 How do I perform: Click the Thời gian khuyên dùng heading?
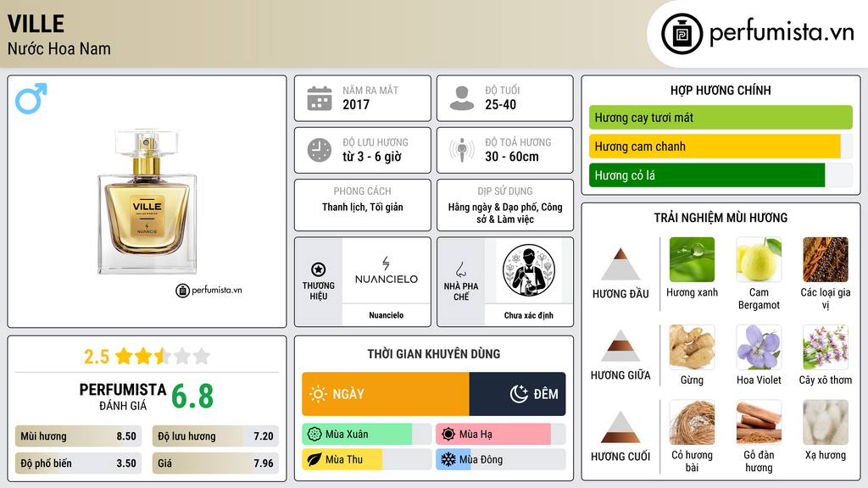click(434, 353)
